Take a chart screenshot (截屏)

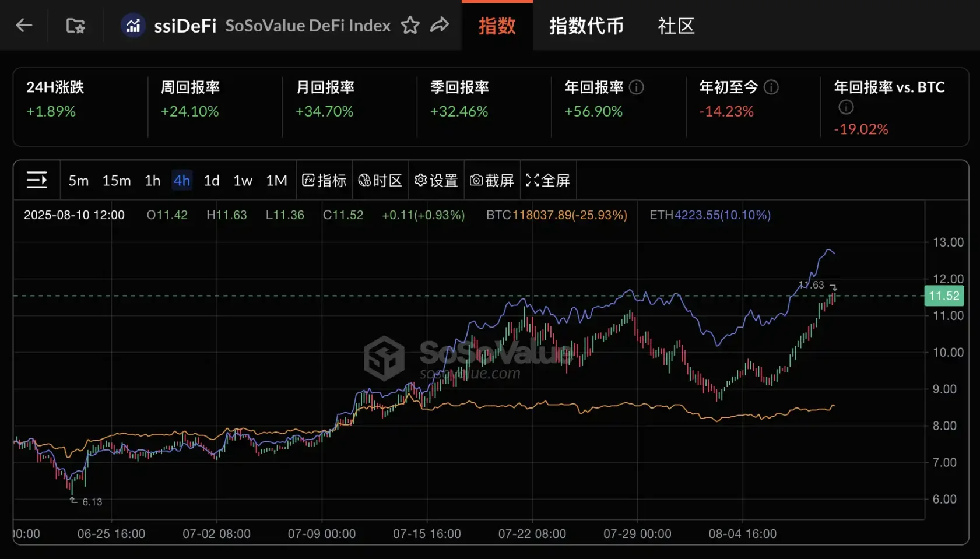pos(491,180)
